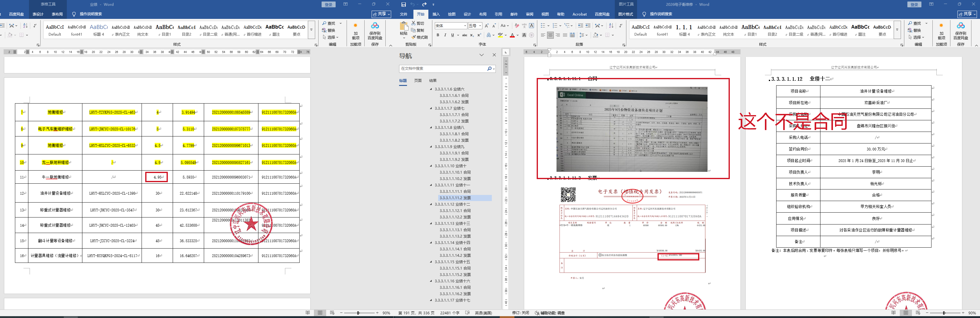
Task: Switch to the 插入 ribbon tab
Action: coord(436,14)
